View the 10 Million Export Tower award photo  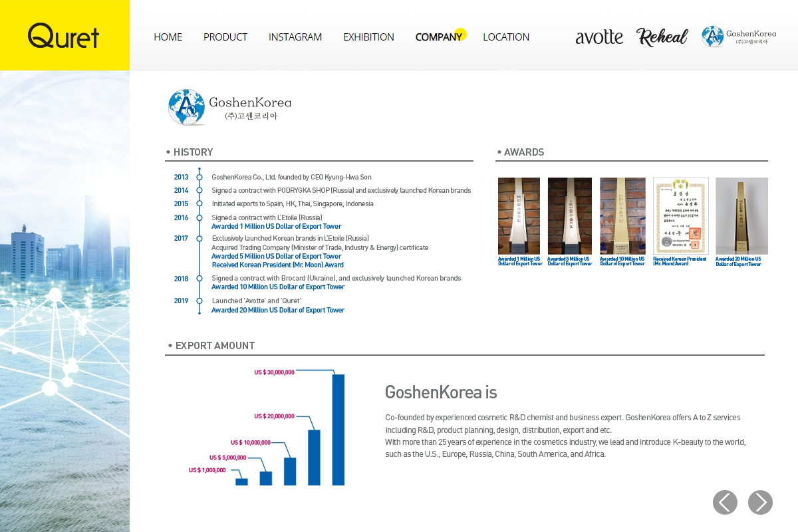tap(622, 216)
